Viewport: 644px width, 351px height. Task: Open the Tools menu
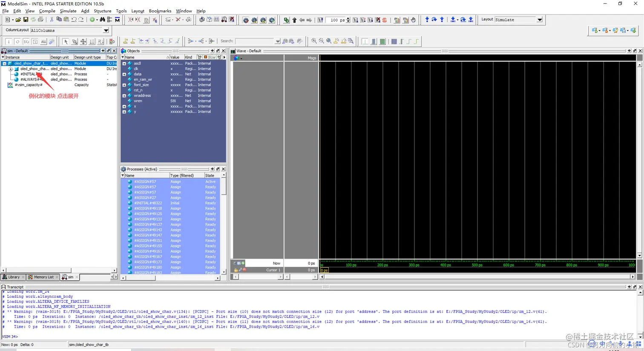pos(121,11)
